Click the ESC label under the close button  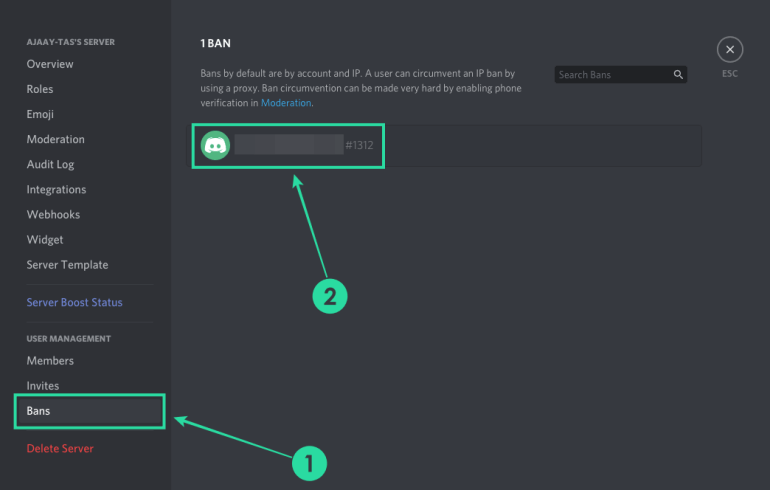click(730, 74)
